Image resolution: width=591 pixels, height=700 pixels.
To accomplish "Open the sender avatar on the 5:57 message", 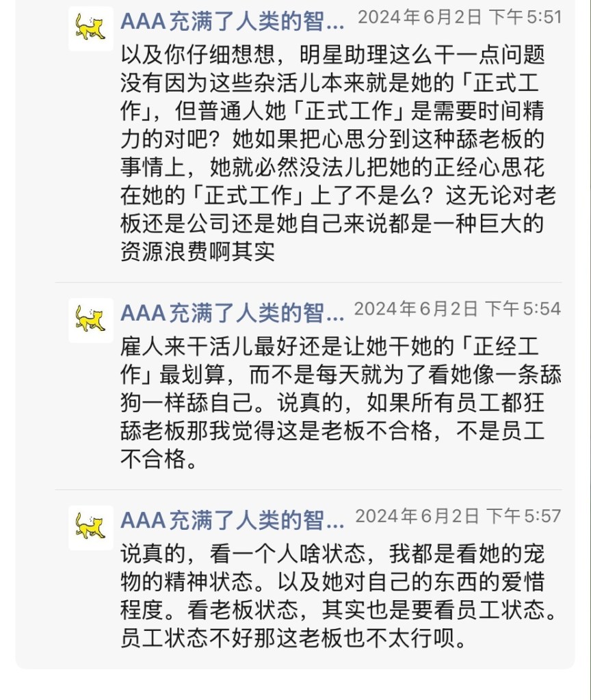I will click(91, 527).
